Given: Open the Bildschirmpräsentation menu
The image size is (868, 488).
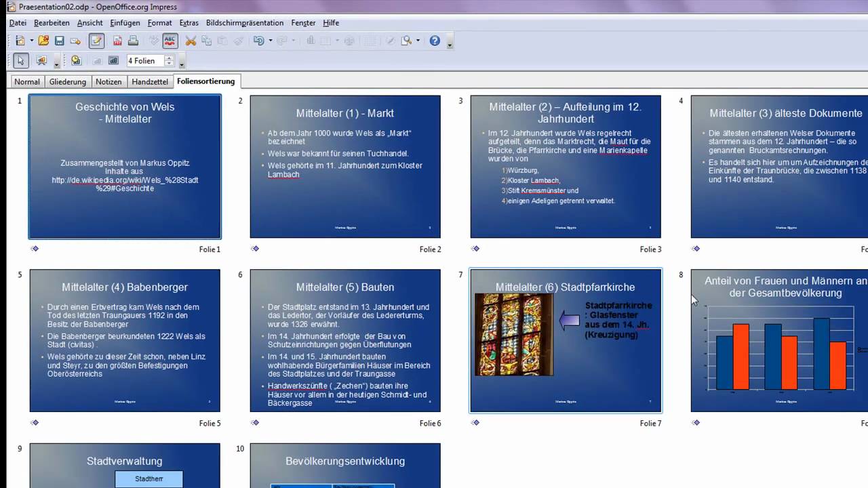Looking at the screenshot, I should 245,22.
